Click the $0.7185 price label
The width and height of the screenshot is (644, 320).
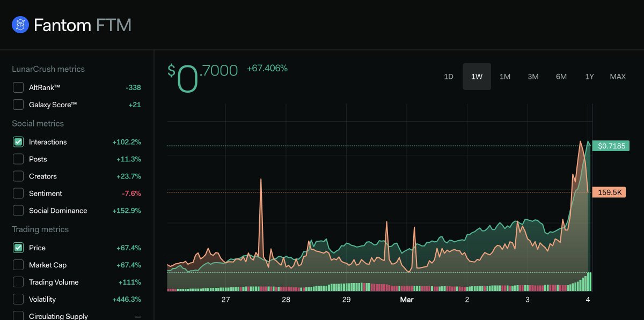click(x=611, y=146)
